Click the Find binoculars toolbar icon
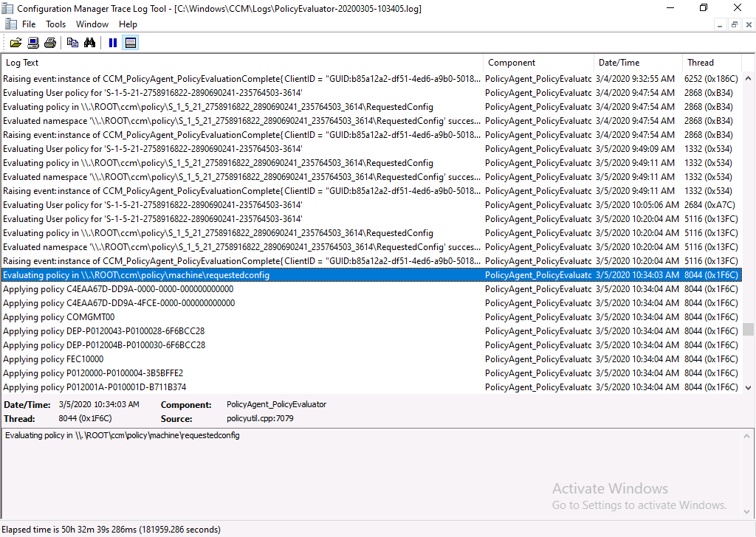The height and width of the screenshot is (537, 756). point(89,43)
